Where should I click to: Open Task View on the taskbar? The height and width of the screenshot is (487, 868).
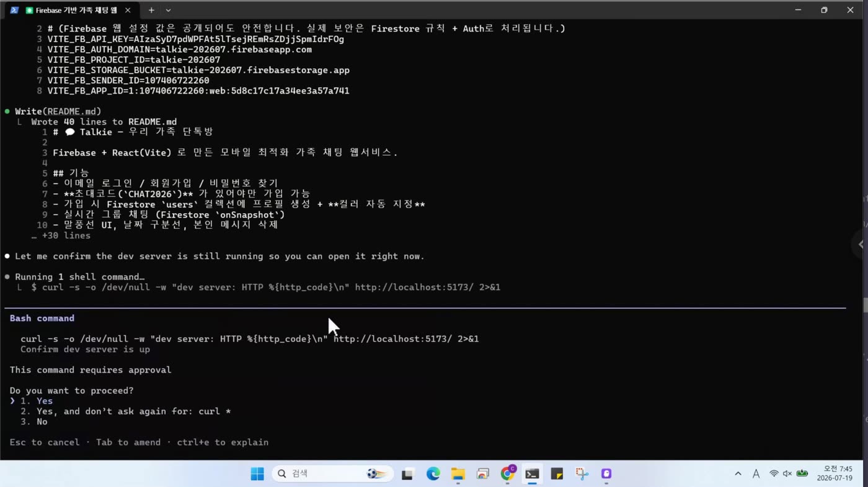click(407, 474)
